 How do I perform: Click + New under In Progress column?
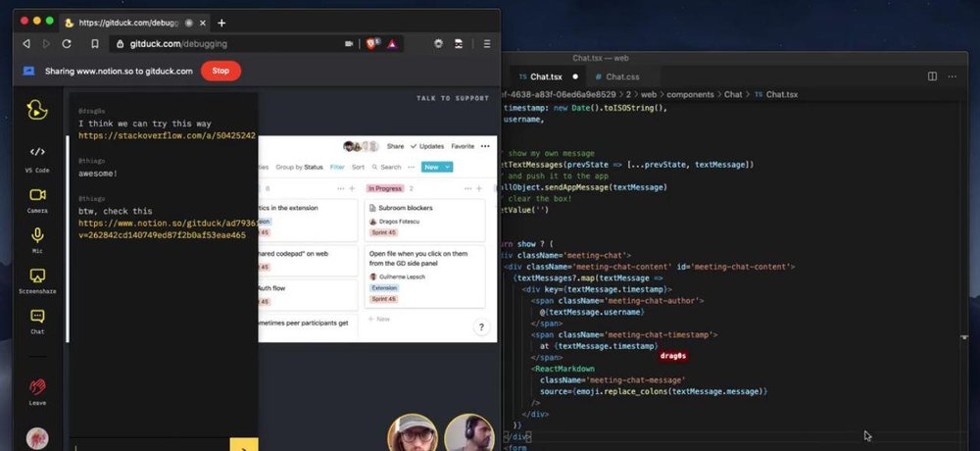pos(378,319)
